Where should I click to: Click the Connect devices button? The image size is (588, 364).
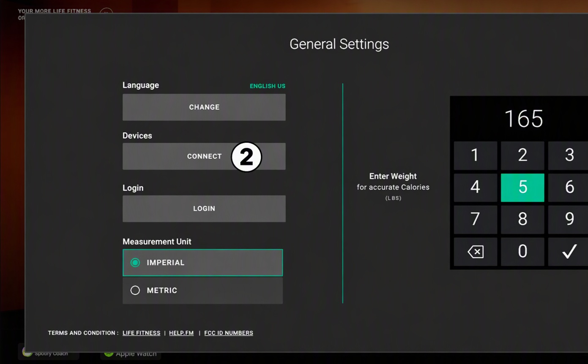pyautogui.click(x=204, y=156)
